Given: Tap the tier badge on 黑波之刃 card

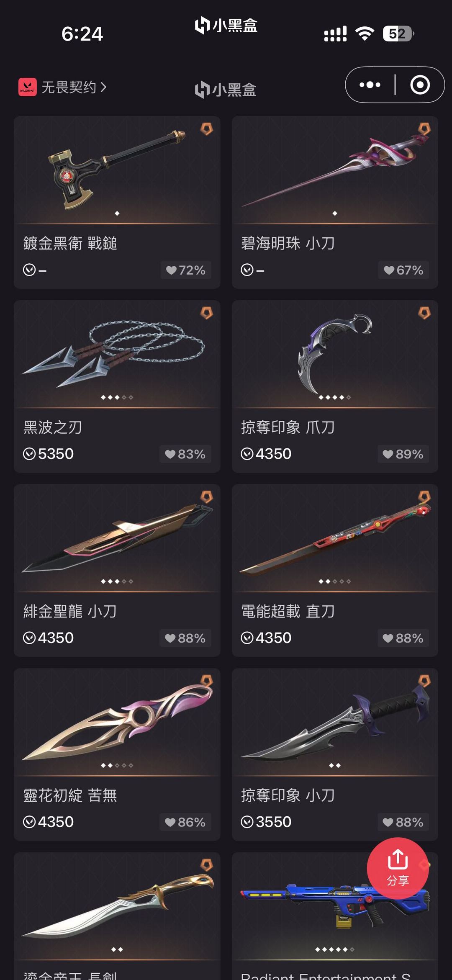Looking at the screenshot, I should pos(207,313).
